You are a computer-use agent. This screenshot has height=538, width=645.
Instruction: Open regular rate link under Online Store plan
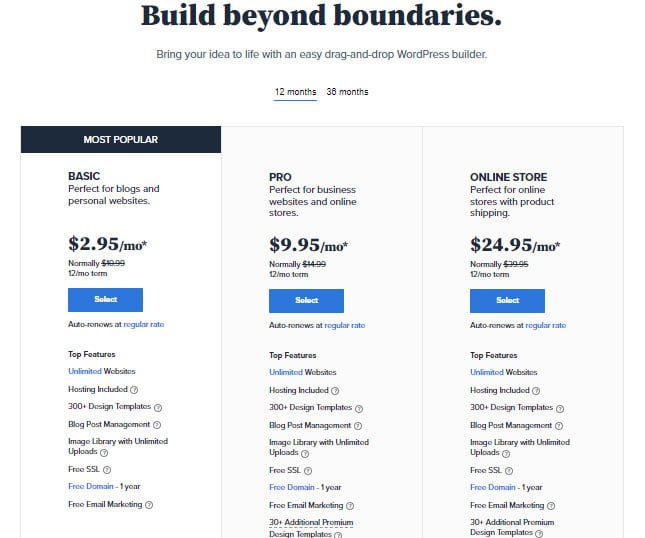(545, 325)
